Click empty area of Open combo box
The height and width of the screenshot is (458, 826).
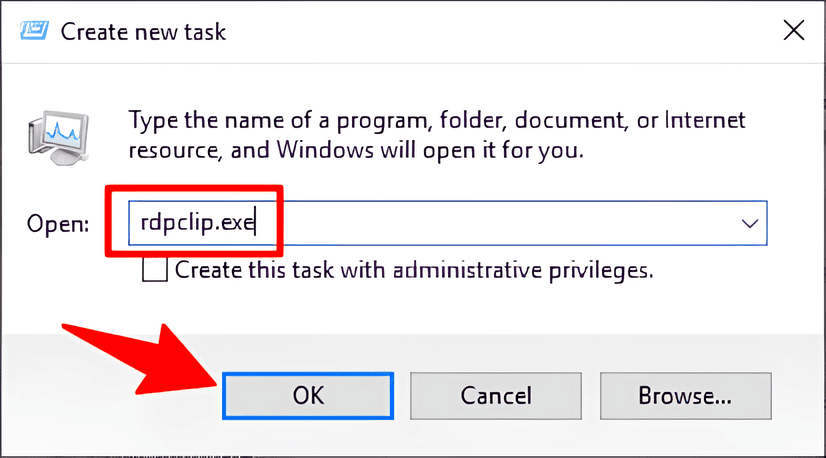500,222
